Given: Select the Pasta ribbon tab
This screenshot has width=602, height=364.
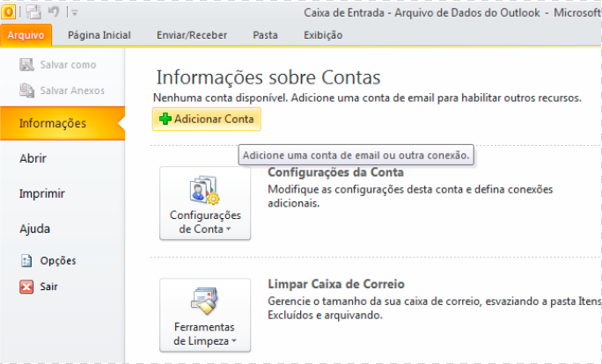Looking at the screenshot, I should pos(265,35).
